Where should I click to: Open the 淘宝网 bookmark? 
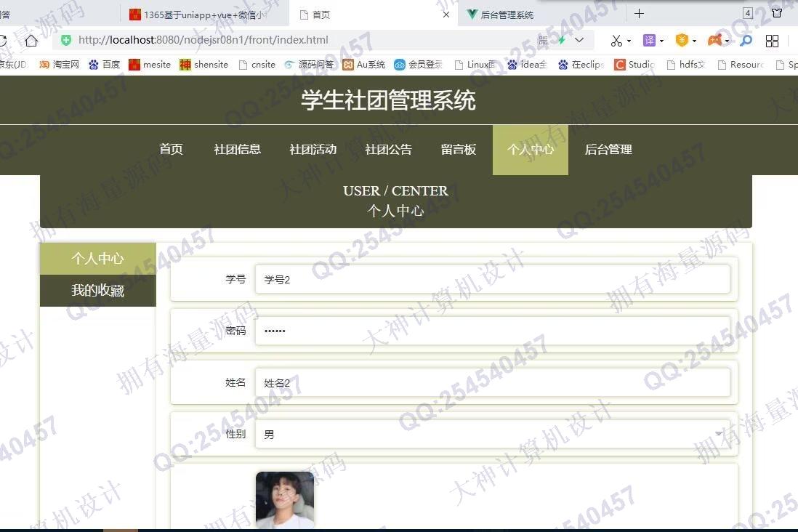tap(60, 65)
